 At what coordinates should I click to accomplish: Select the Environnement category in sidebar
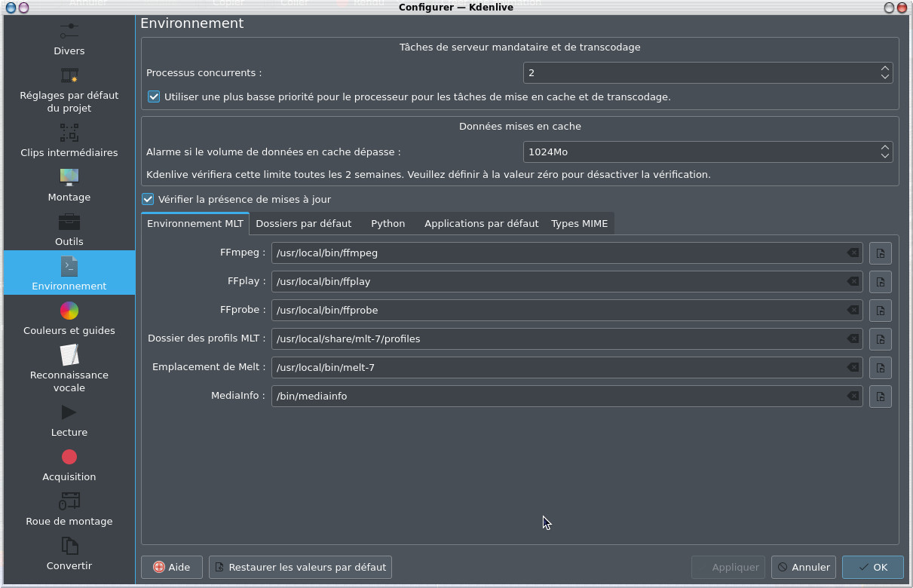[x=69, y=273]
